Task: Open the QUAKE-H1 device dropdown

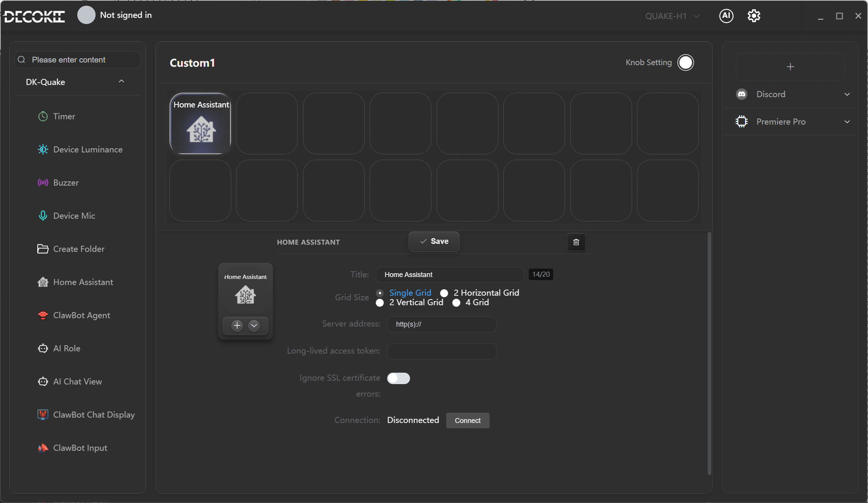Action: click(x=672, y=16)
